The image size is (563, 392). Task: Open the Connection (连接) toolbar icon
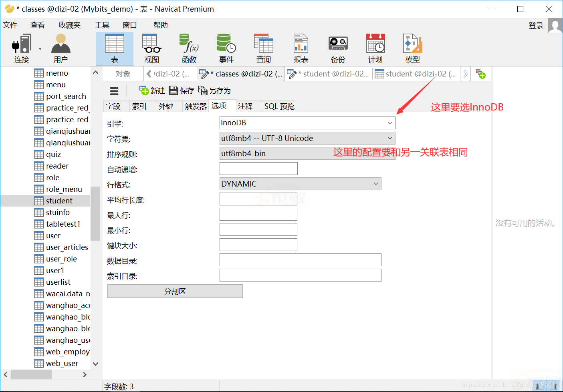point(22,49)
